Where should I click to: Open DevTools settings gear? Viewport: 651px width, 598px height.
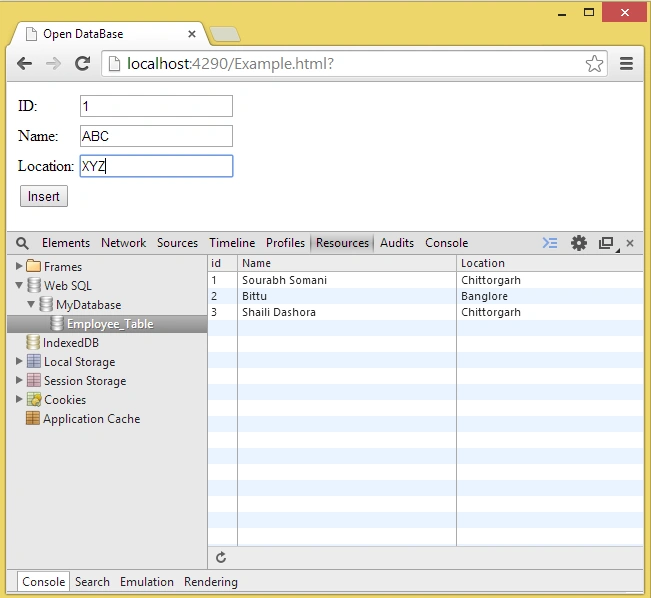(579, 243)
